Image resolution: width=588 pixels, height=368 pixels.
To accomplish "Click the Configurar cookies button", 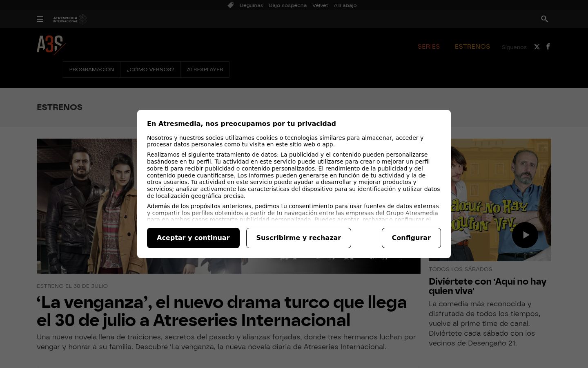I will [411, 238].
